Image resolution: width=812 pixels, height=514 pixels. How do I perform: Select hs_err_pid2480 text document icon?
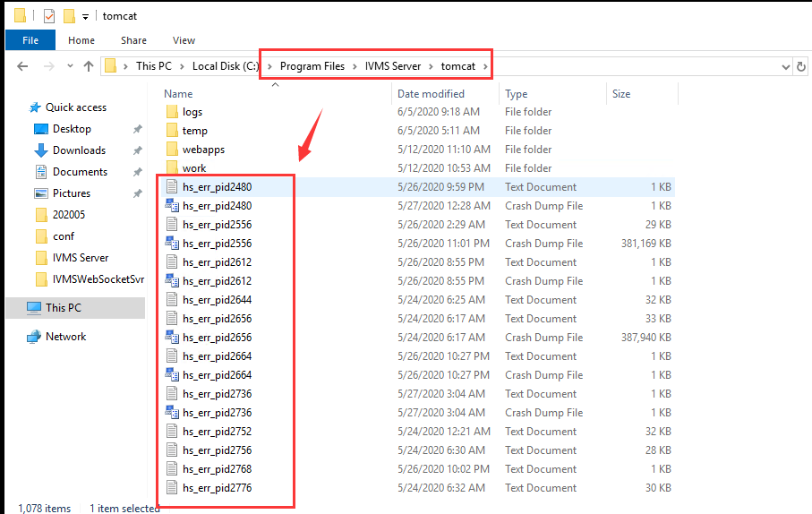coord(172,187)
